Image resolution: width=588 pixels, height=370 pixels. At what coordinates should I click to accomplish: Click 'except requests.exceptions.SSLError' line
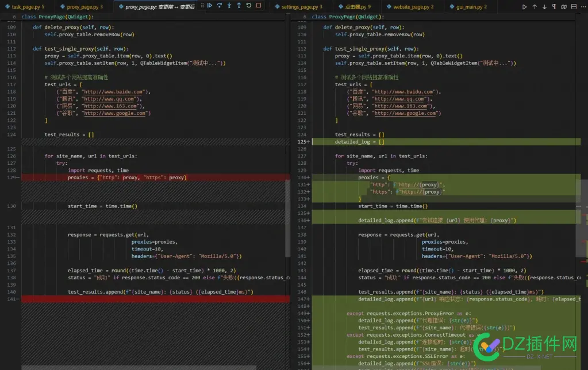pos(406,356)
